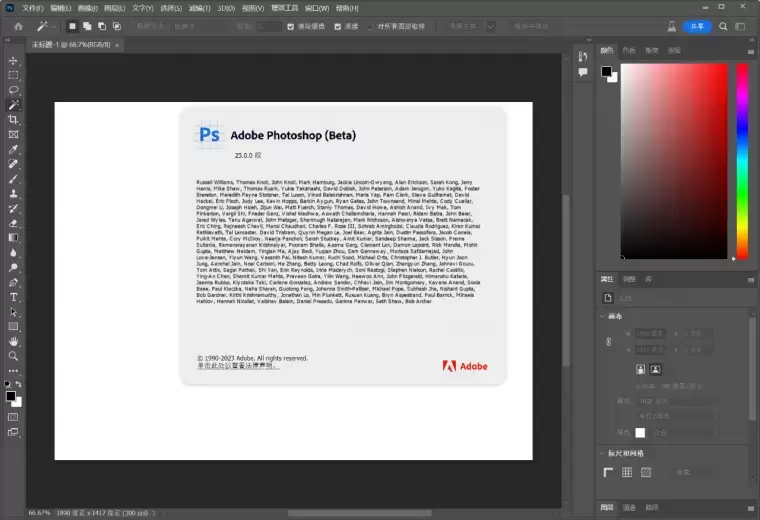Collapse the 画布 section in Properties
760x520 pixels.
tap(602, 316)
